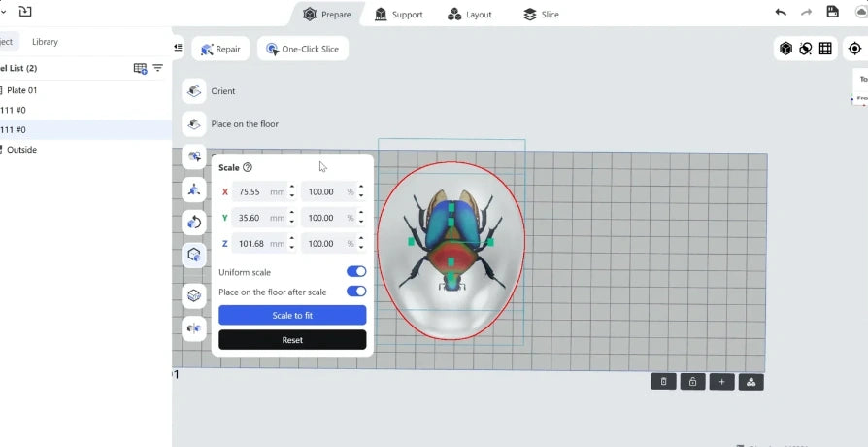The image size is (868, 447).
Task: Select the Move tool icon
Action: click(194, 189)
